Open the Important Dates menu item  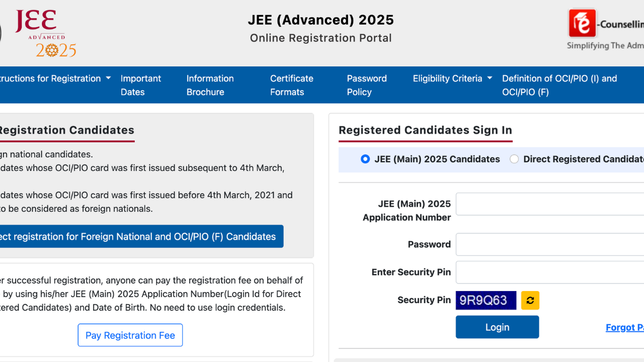(x=140, y=85)
